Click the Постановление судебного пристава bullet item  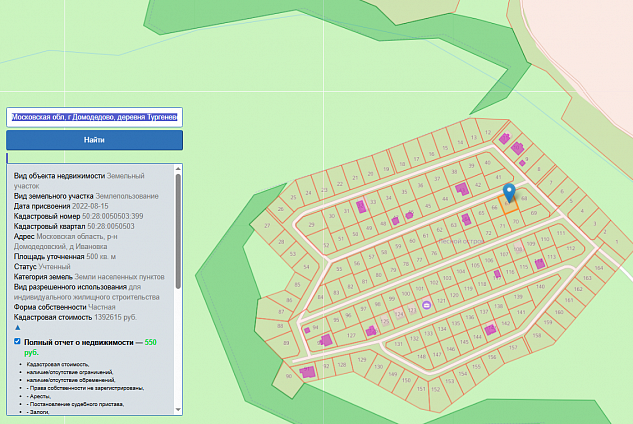click(75, 404)
